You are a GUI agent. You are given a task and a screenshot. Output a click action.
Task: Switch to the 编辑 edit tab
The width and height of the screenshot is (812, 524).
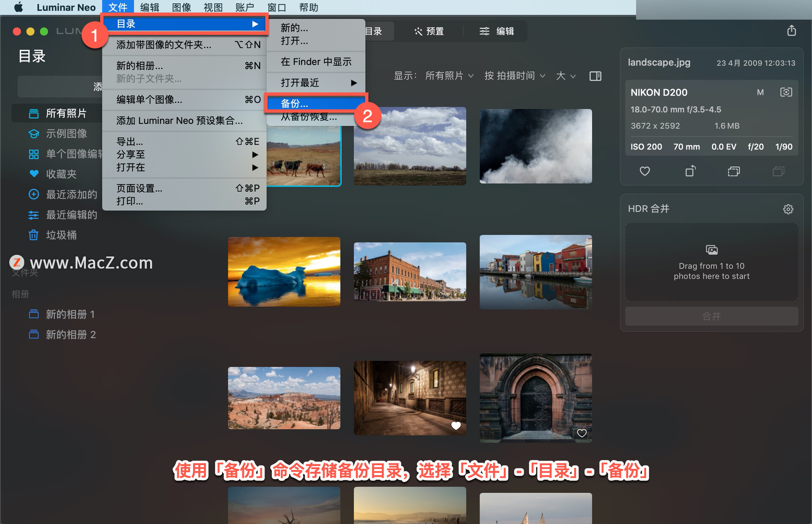(497, 31)
